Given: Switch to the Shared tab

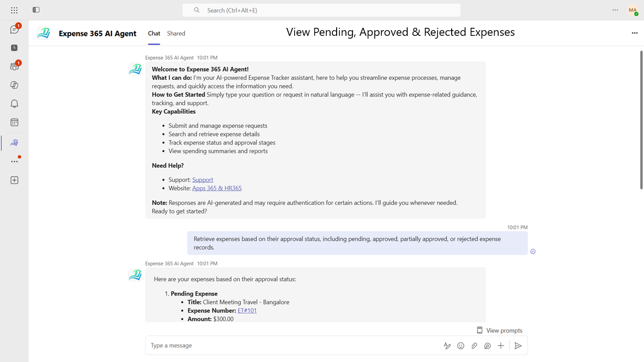Looking at the screenshot, I should click(x=176, y=33).
